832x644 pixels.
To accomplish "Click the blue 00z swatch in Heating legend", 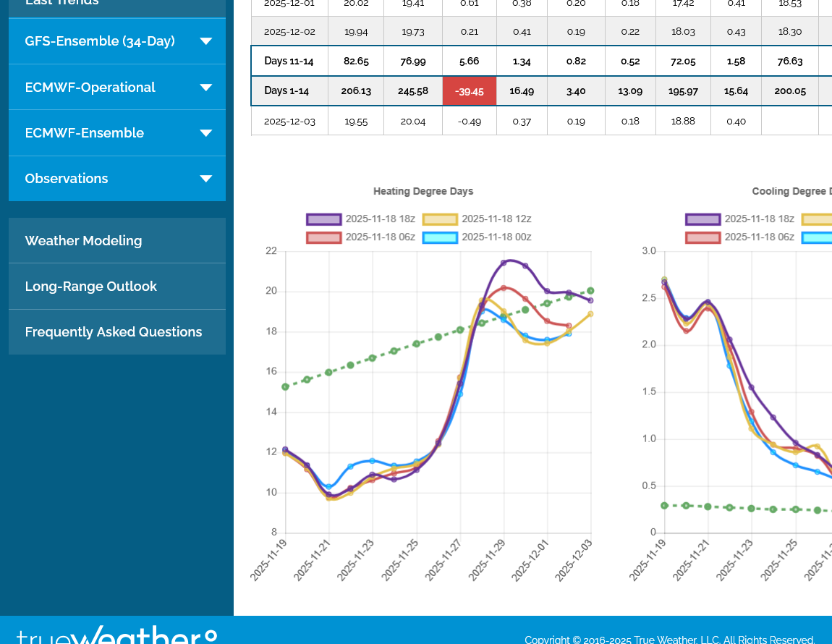I will (x=440, y=237).
